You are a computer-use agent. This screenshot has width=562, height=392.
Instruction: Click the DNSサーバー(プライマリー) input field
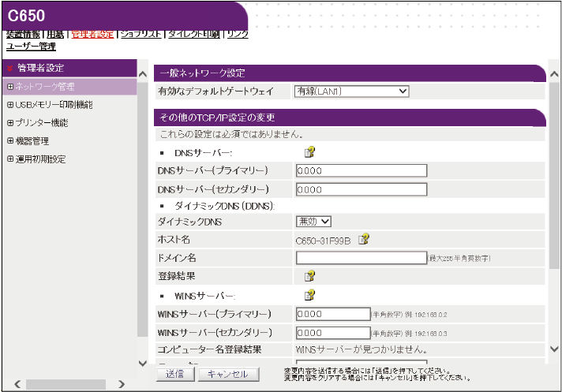click(x=362, y=170)
